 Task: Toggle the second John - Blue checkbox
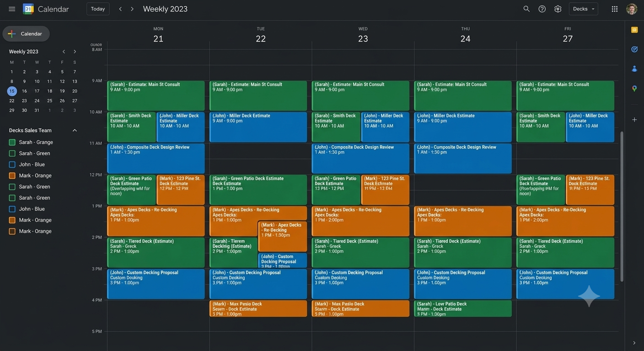(12, 209)
